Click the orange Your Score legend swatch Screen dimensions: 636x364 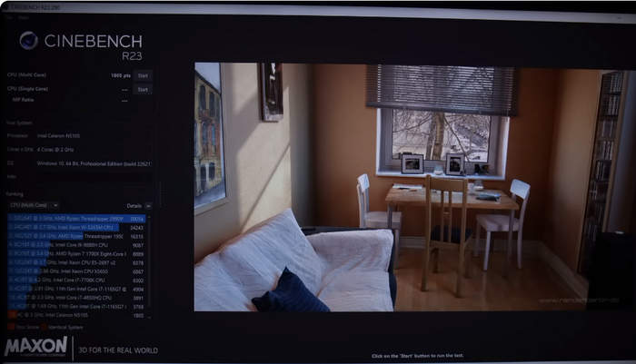click(x=11, y=327)
